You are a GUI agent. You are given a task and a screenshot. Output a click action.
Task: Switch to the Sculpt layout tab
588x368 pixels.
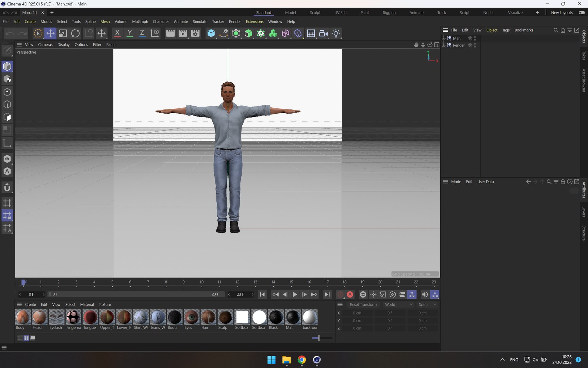(315, 13)
